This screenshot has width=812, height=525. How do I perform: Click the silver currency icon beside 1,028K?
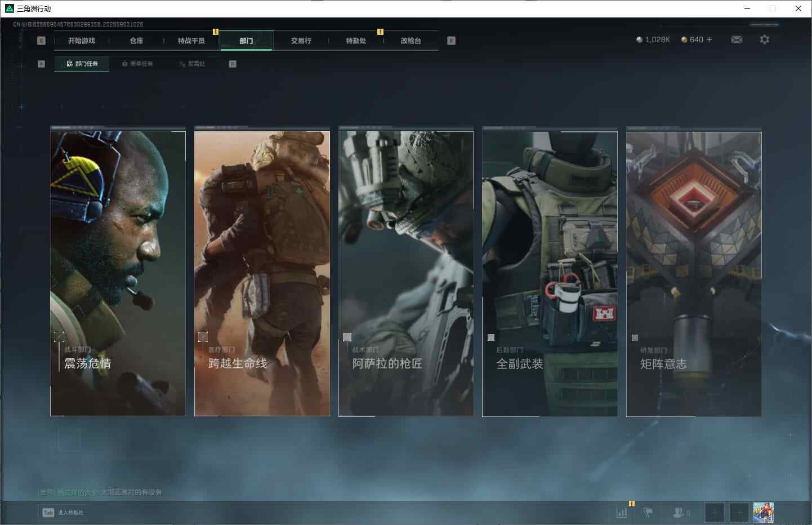(x=639, y=40)
